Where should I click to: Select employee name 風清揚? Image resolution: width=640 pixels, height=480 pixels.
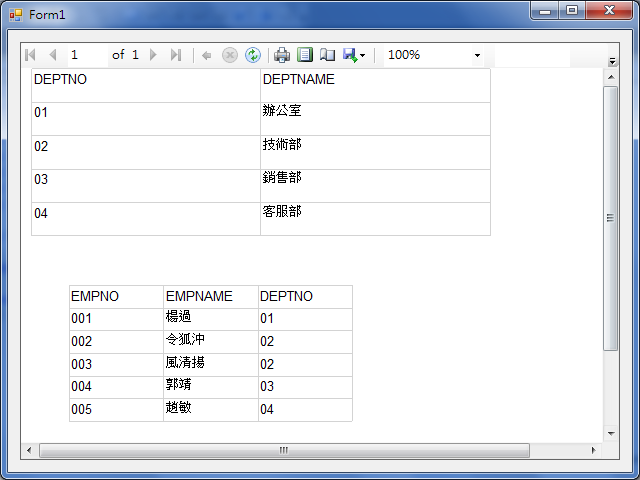tap(211, 365)
